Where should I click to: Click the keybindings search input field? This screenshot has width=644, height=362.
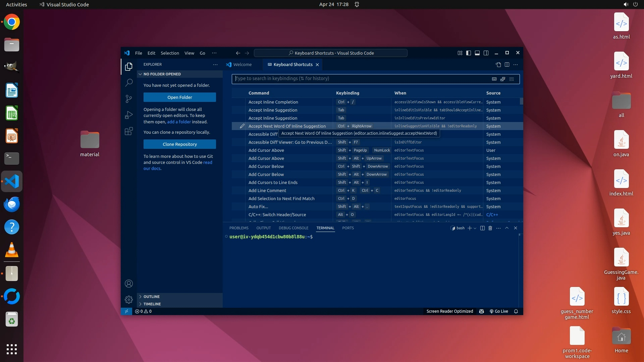click(x=359, y=79)
